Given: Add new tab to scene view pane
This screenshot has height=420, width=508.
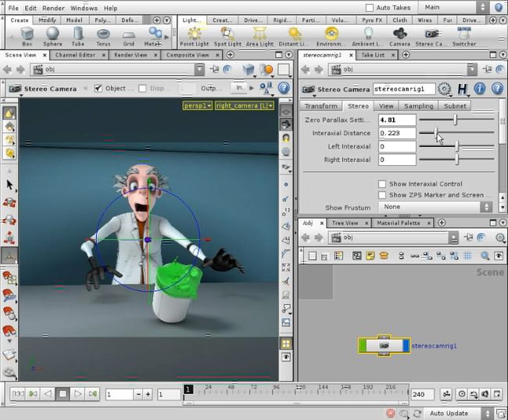Looking at the screenshot, I should pyautogui.click(x=230, y=55).
